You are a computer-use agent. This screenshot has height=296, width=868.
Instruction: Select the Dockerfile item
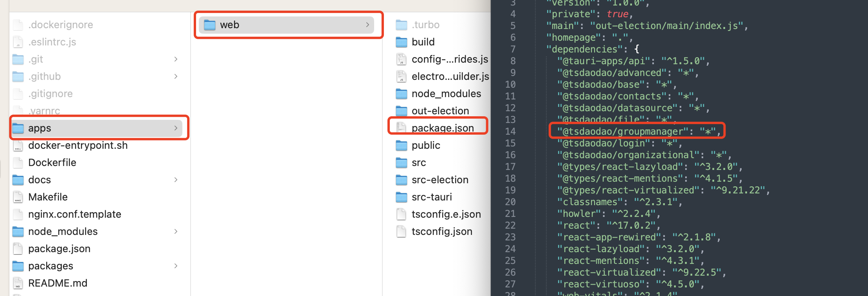click(52, 162)
